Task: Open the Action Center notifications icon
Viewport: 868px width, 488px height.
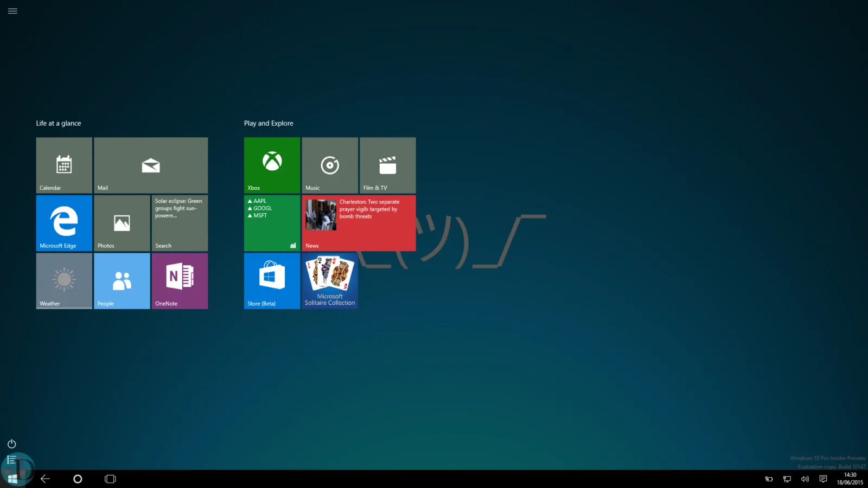Action: (823, 479)
